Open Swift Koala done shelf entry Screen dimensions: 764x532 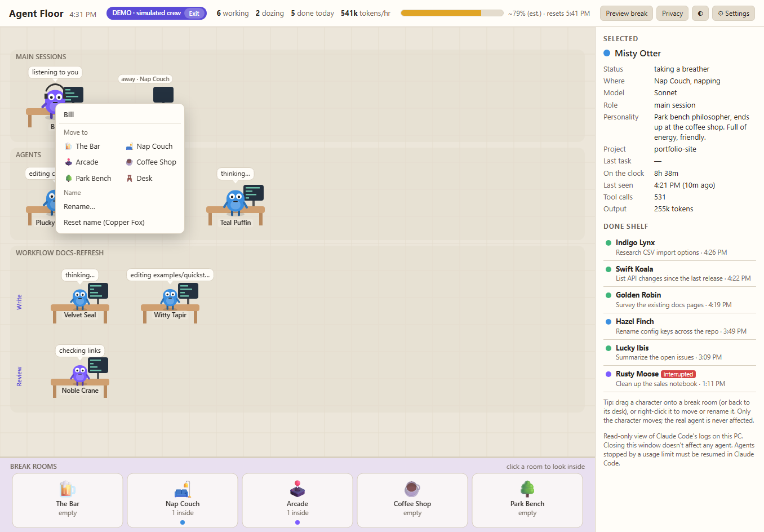(x=679, y=273)
